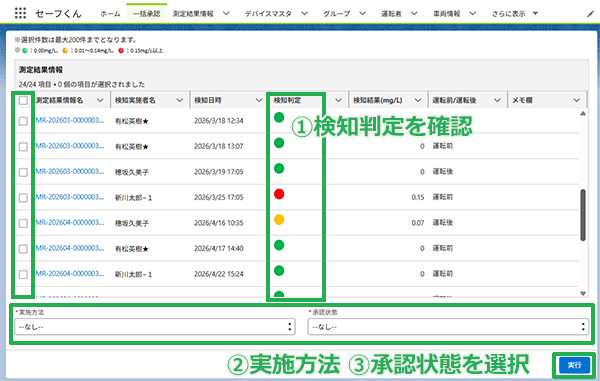
Task: Open the 検知判定 column menu chevron
Action: coord(338,100)
